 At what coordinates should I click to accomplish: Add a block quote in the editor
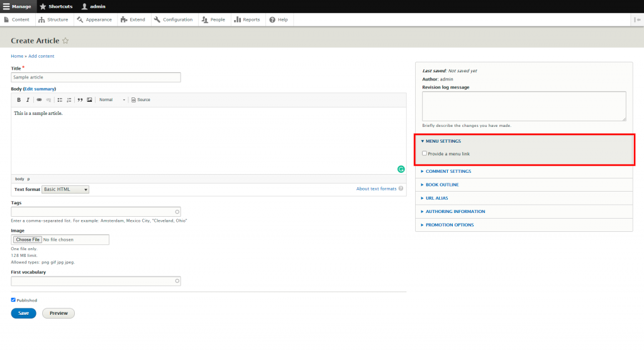pyautogui.click(x=80, y=100)
